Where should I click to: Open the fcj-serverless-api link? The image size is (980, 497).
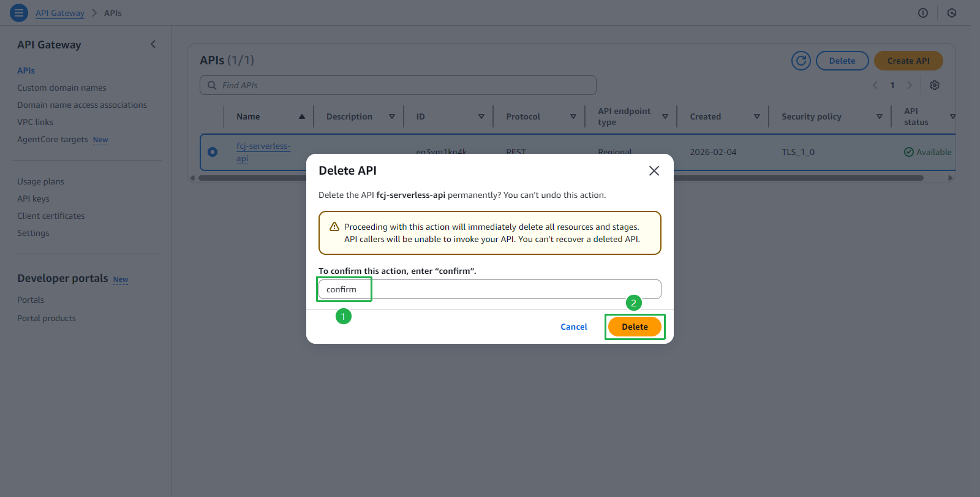263,152
